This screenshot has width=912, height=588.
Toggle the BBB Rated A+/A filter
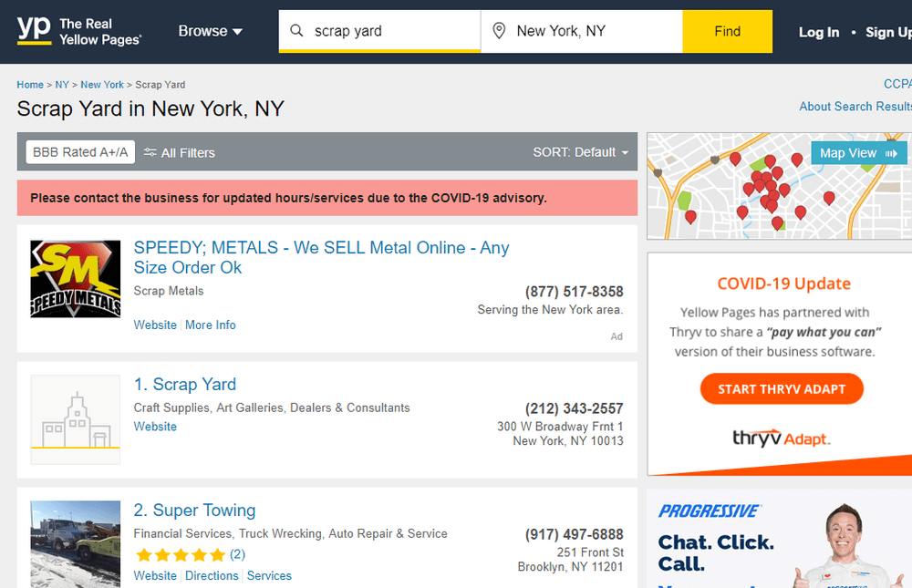[x=80, y=152]
